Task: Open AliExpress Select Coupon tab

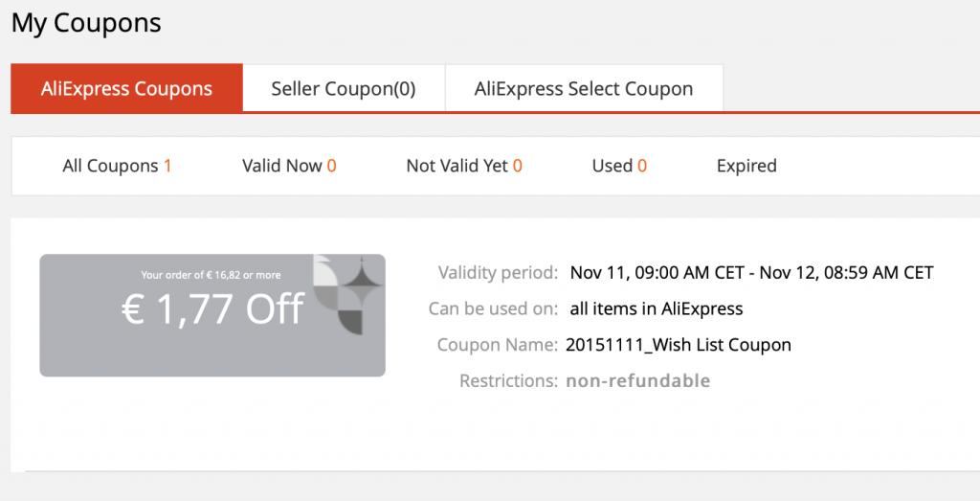Action: coord(584,88)
